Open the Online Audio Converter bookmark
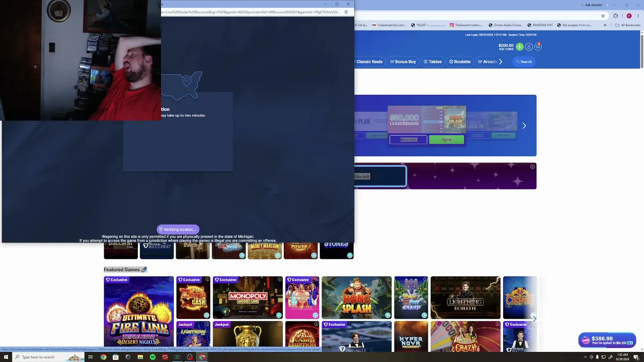The height and width of the screenshot is (362, 644). 505,25
